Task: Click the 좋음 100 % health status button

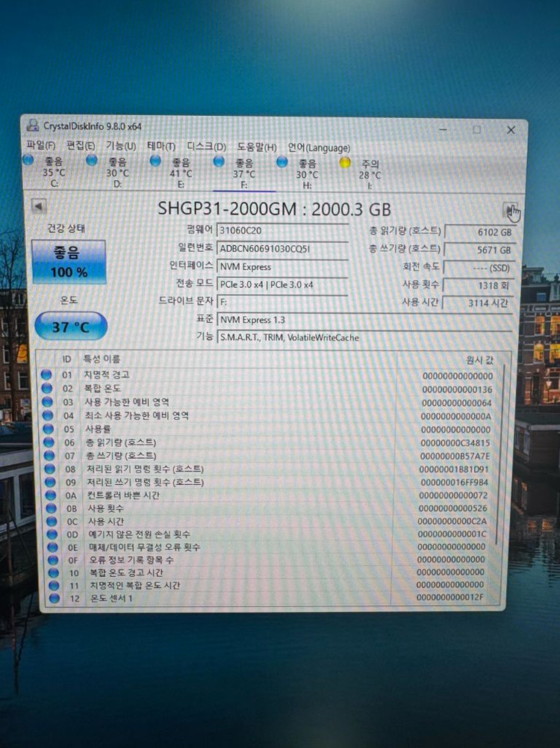Action: click(69, 262)
